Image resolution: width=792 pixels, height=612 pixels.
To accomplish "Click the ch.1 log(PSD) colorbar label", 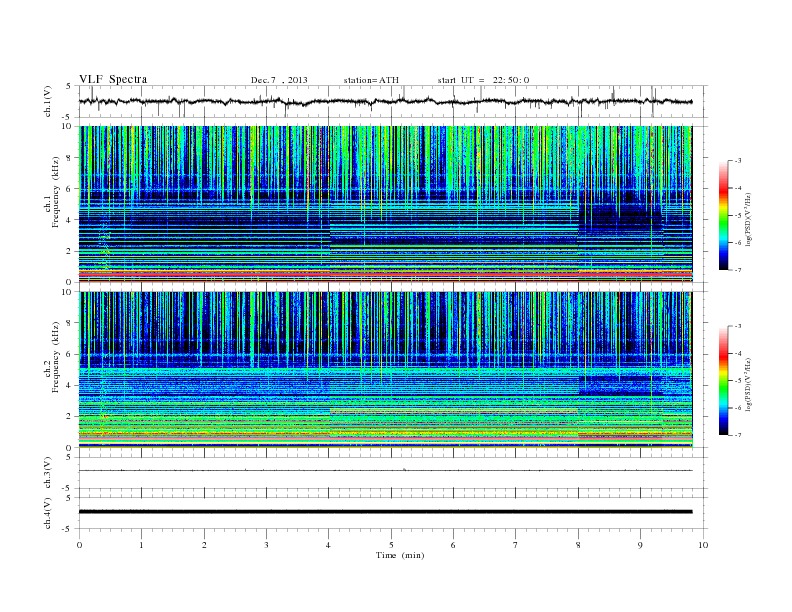I will pyautogui.click(x=749, y=219).
